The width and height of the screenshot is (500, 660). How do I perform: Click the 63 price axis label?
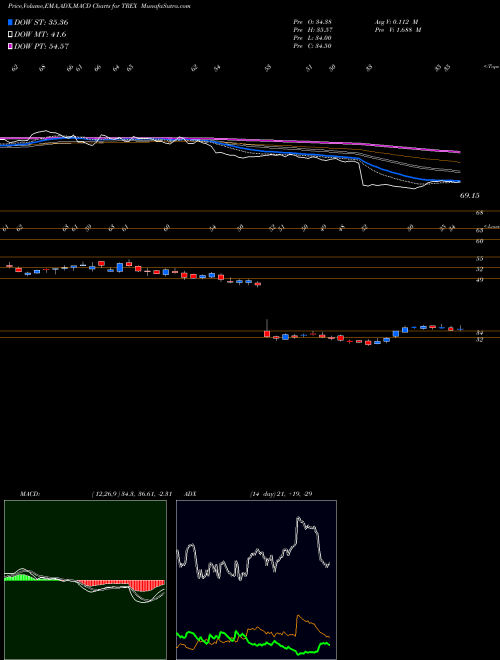point(479,231)
